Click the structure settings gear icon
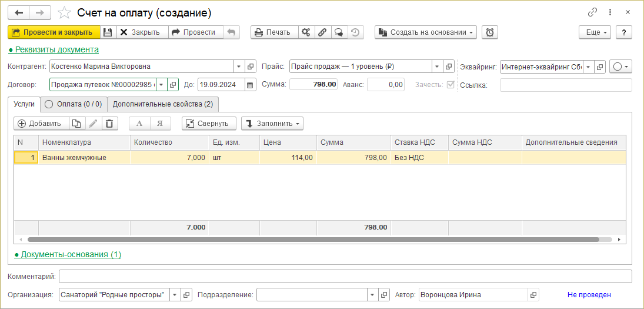The height and width of the screenshot is (309, 644). [306, 32]
